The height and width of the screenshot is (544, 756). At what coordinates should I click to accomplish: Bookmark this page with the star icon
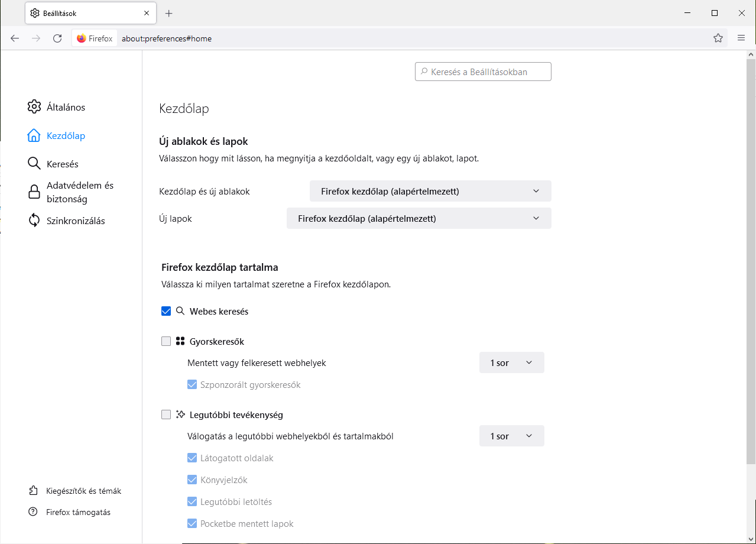[x=718, y=38]
